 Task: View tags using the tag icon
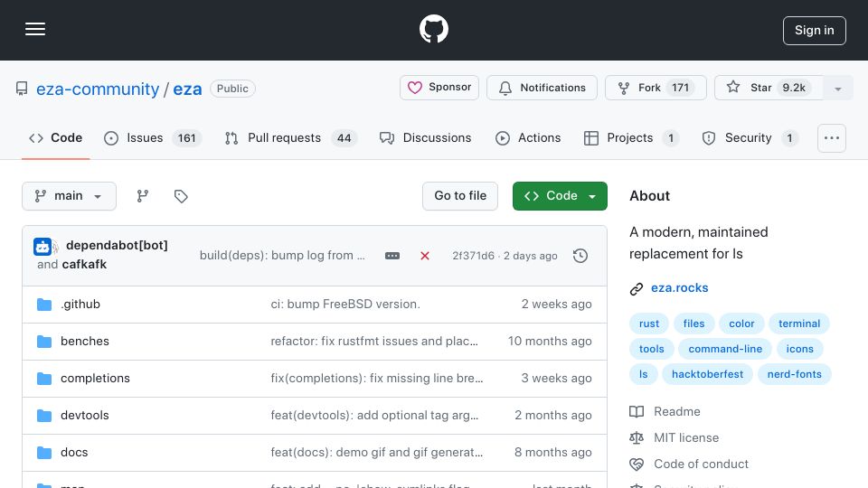tap(181, 196)
